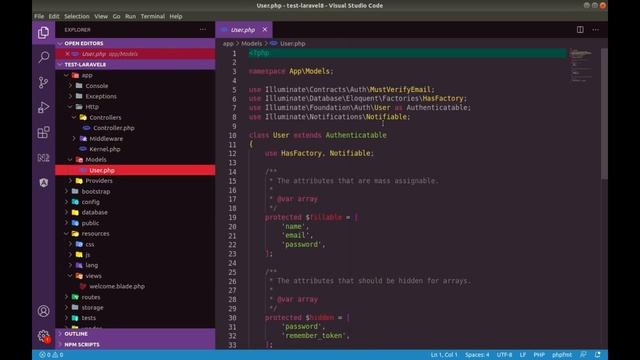The width and height of the screenshot is (640, 360).
Task: Collapse the Http folder
Action: click(x=70, y=107)
